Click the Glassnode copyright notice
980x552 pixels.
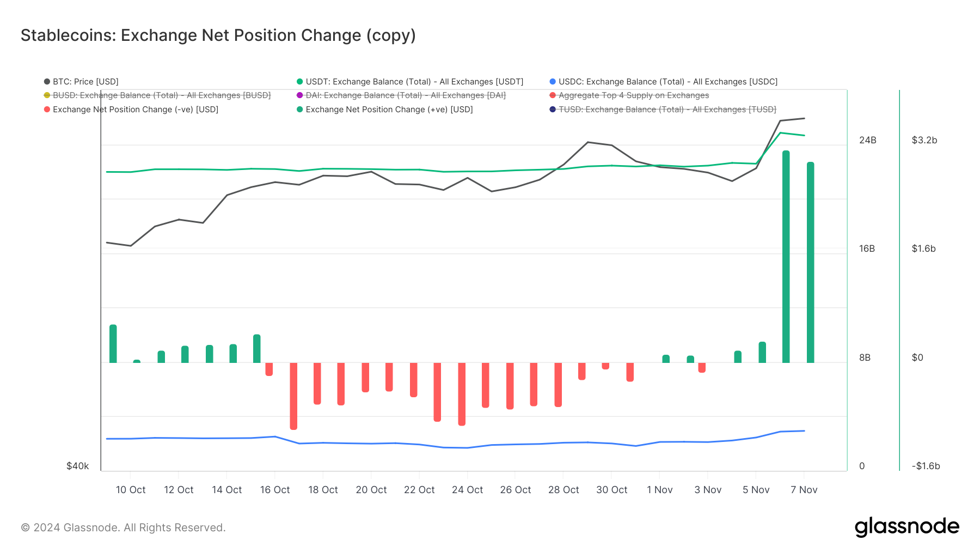[x=123, y=527]
